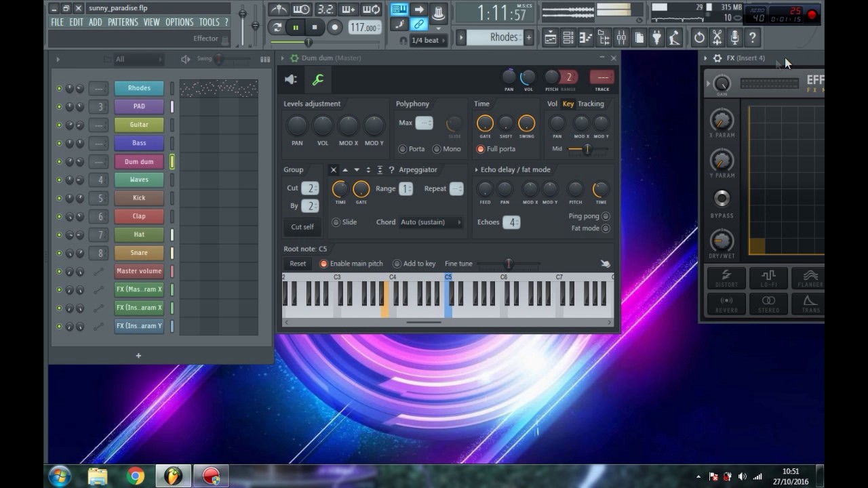
Task: Open the plugin picker plug icon
Action: click(x=656, y=38)
